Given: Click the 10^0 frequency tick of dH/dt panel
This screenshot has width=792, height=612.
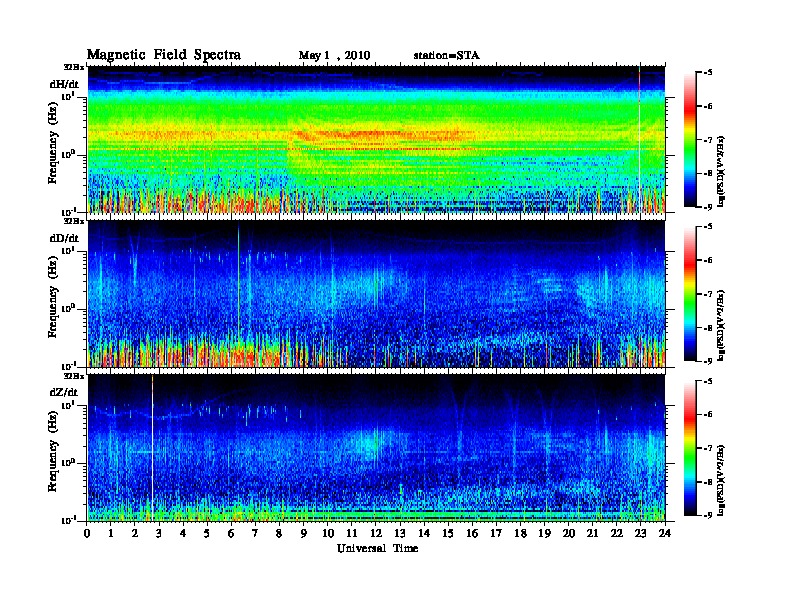Looking at the screenshot, I should (x=68, y=154).
